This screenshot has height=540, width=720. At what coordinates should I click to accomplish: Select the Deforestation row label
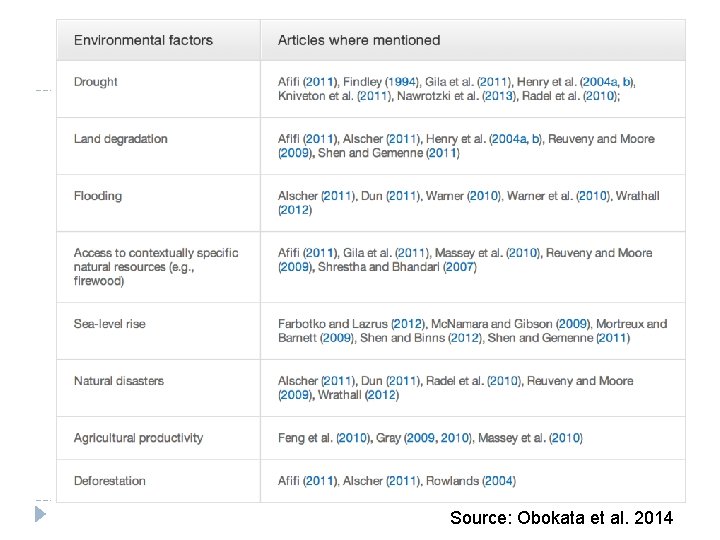[110, 481]
